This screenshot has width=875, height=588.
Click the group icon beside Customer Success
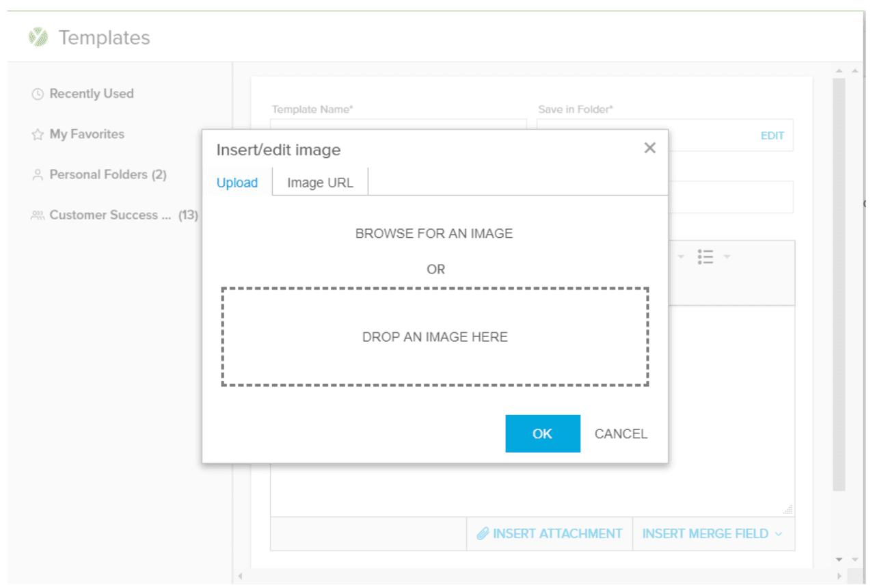(x=38, y=215)
